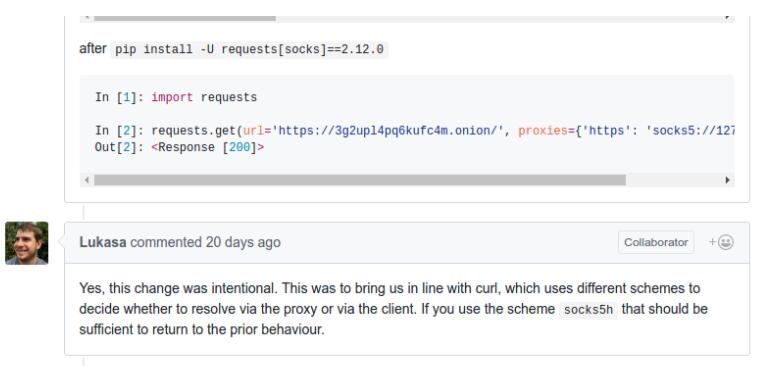Click the lower code block's horizontal scrollbar thumb
This screenshot has width=760, height=366.
[360, 180]
